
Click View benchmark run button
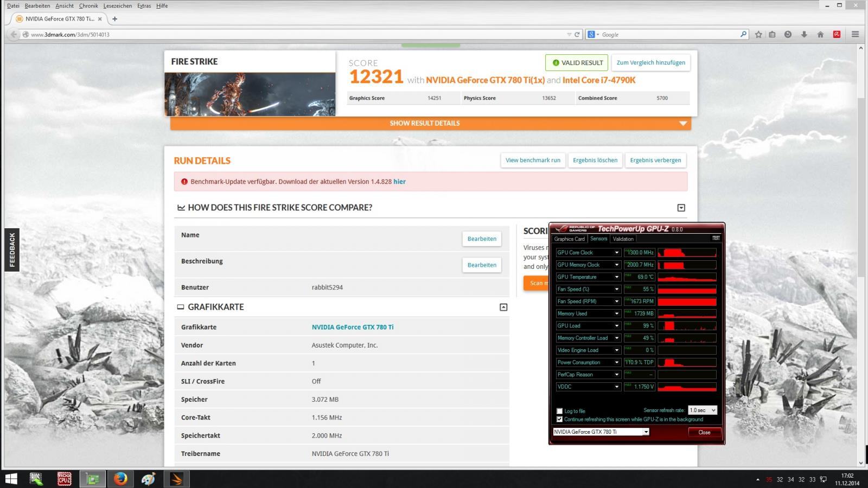533,160
